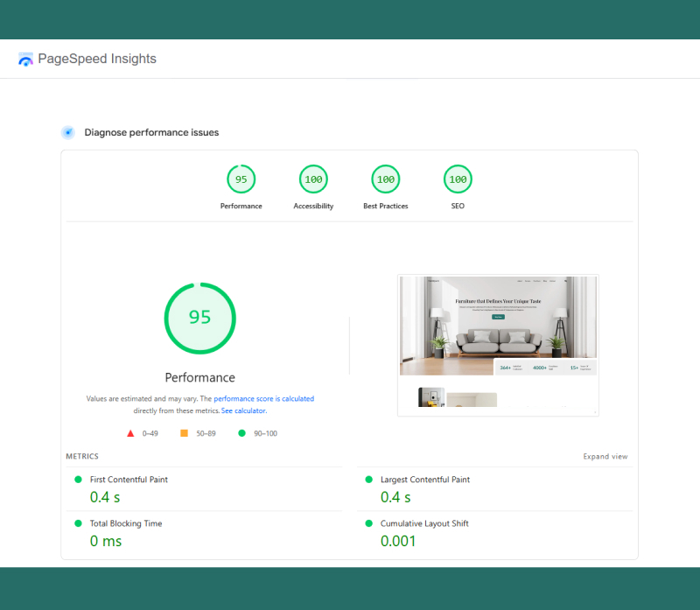The image size is (700, 610).
Task: Click Expand view for metrics
Action: (x=605, y=457)
